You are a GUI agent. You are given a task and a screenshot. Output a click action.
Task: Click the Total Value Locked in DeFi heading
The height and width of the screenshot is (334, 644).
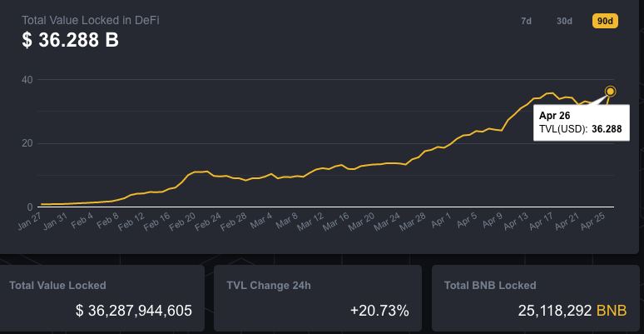coord(91,19)
